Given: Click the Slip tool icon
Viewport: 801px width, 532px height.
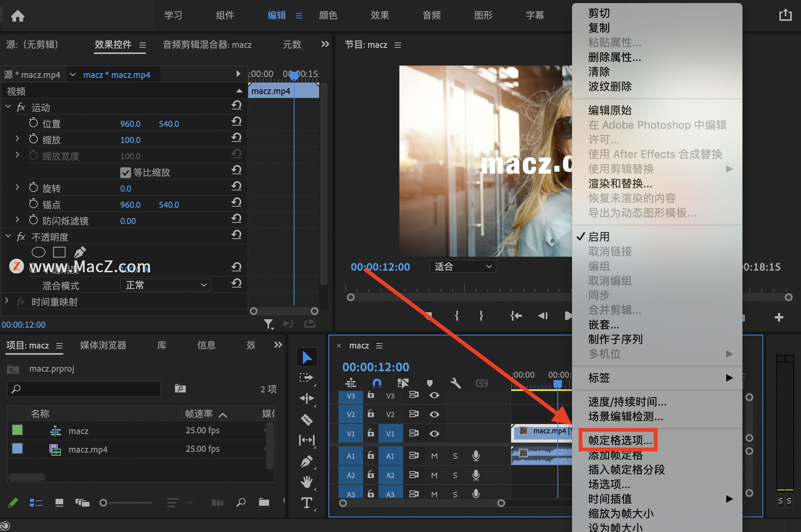Looking at the screenshot, I should pos(305,439).
